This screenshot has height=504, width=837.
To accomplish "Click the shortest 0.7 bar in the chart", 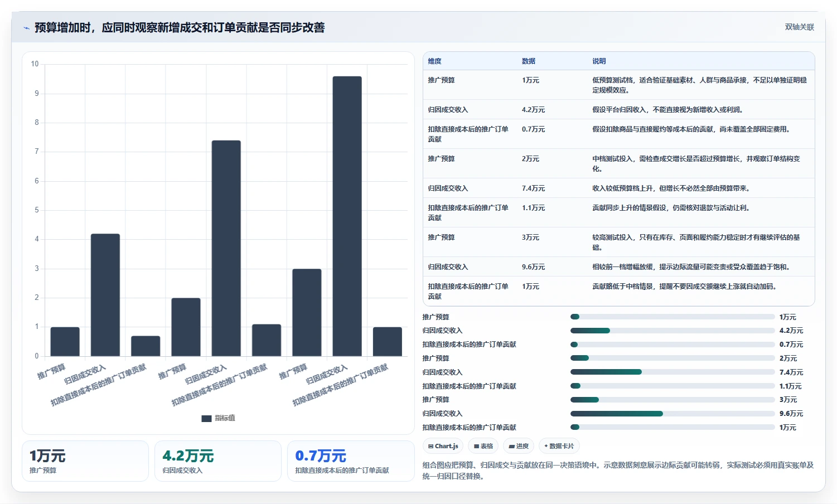I will 146,346.
